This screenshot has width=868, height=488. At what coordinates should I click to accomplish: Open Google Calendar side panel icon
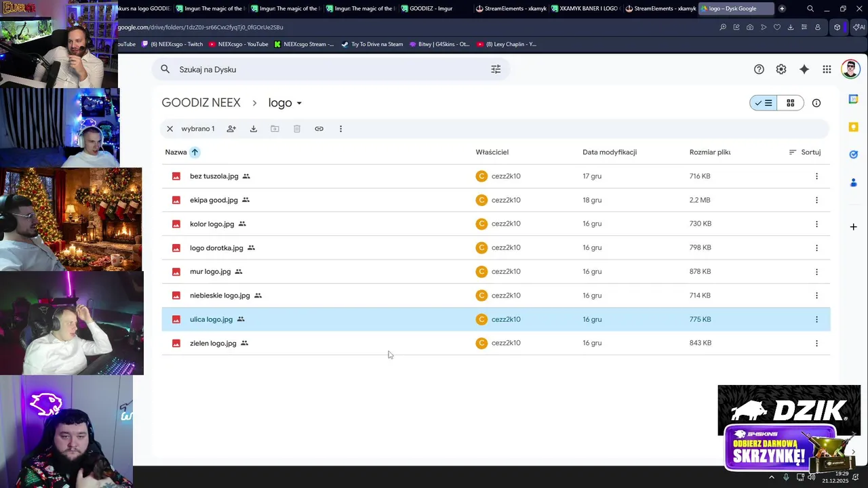(x=854, y=99)
